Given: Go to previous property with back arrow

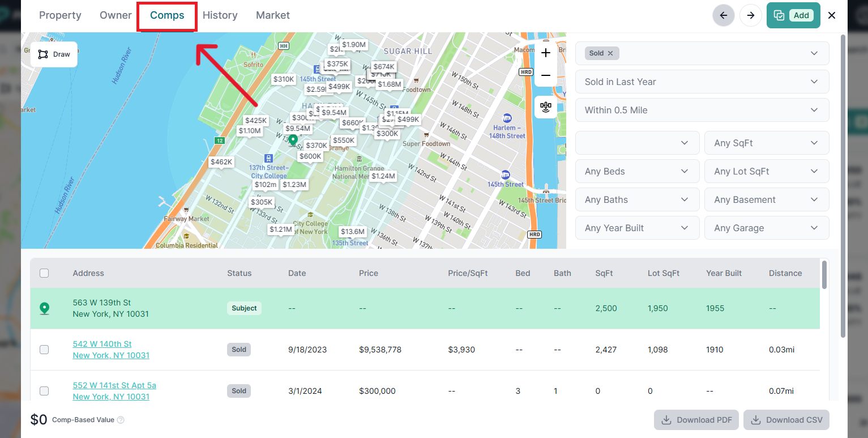Looking at the screenshot, I should (723, 15).
